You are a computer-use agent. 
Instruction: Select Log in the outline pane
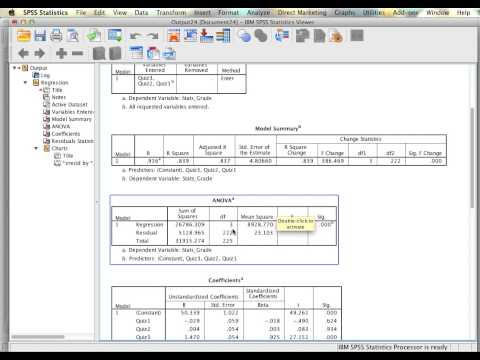pyautogui.click(x=45, y=75)
